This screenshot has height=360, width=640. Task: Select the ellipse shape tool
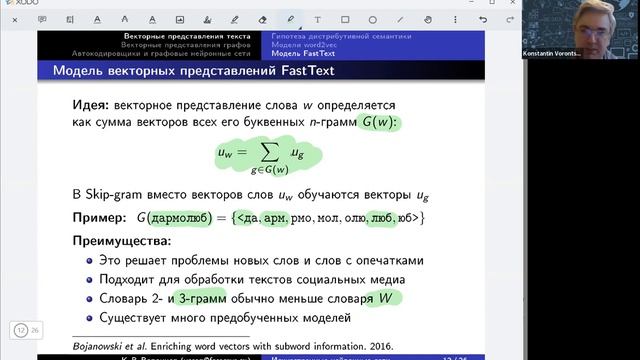click(373, 20)
